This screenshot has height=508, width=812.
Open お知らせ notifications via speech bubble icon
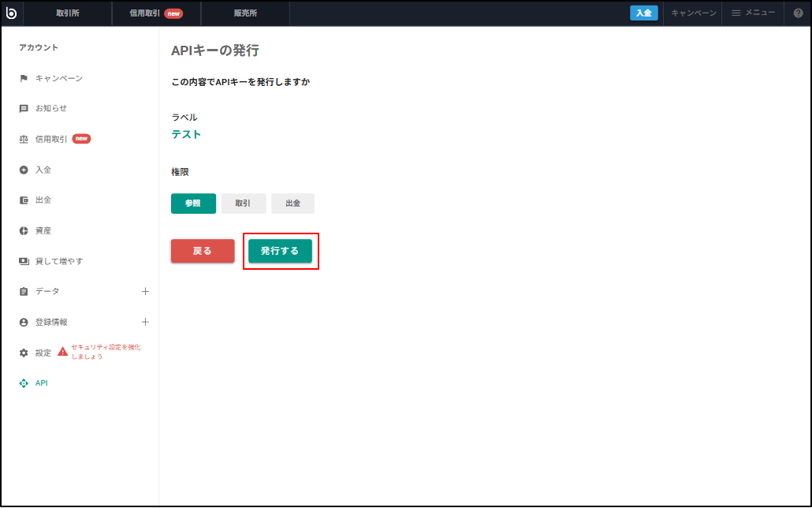point(24,108)
